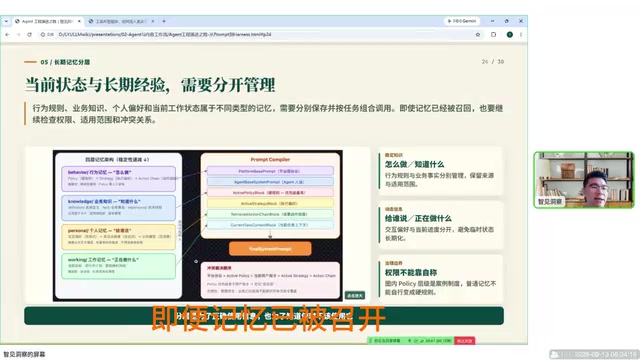Click the slide title 当前状态与长期经验
This screenshot has height=360, width=640.
click(x=150, y=85)
